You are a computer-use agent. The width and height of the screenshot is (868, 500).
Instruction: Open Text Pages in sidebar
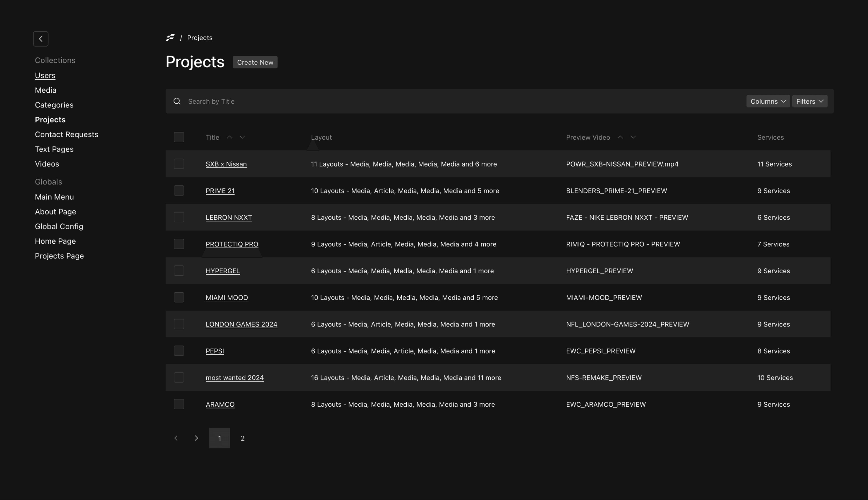tap(54, 149)
